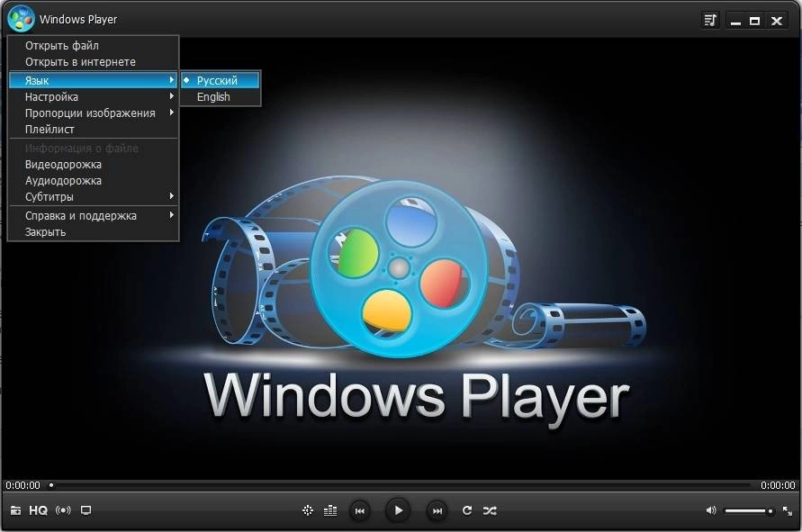Maximize the Windows Player window
The width and height of the screenshot is (802, 532).
point(755,21)
